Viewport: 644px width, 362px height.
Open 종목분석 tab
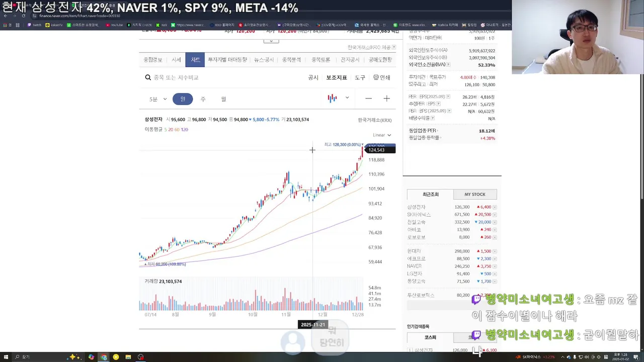tap(291, 60)
